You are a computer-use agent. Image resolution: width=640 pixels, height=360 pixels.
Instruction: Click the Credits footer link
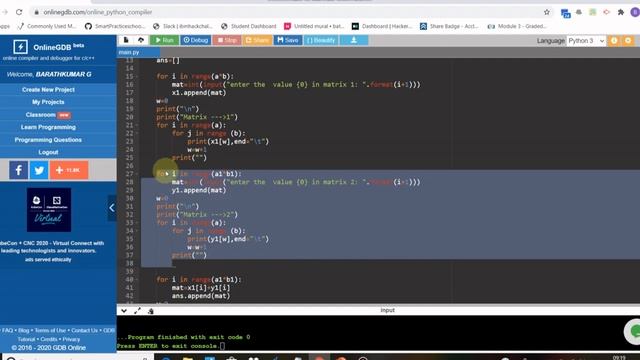[49, 339]
